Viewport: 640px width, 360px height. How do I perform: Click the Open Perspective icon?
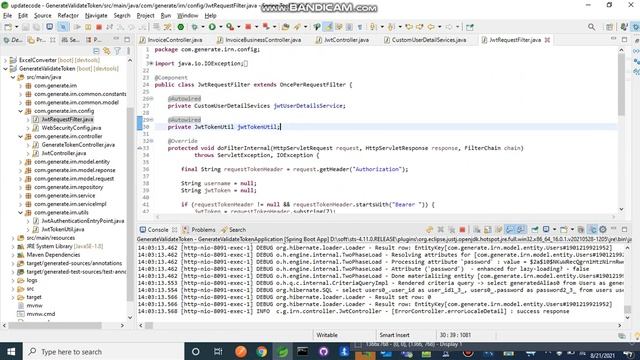(x=609, y=27)
